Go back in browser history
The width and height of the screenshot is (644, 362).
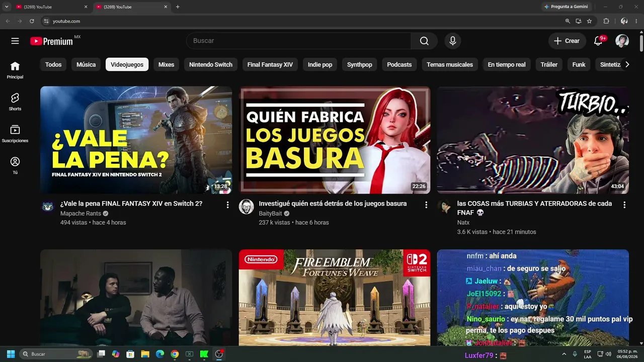tap(8, 21)
